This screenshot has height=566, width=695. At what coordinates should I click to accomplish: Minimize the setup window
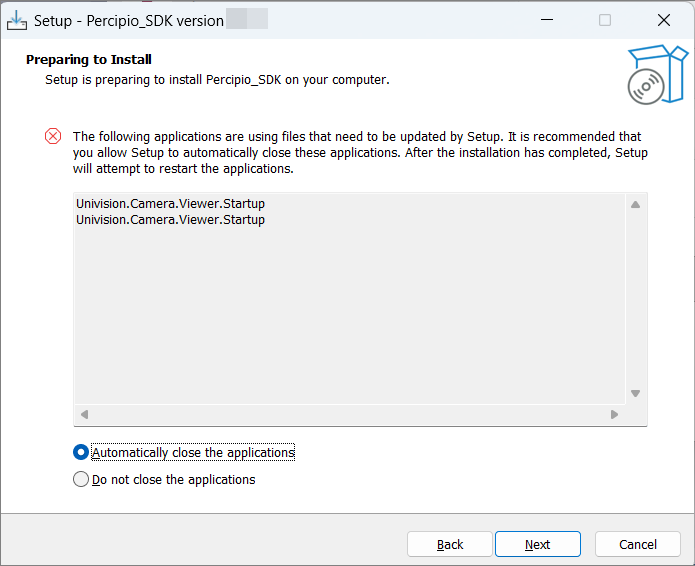547,20
